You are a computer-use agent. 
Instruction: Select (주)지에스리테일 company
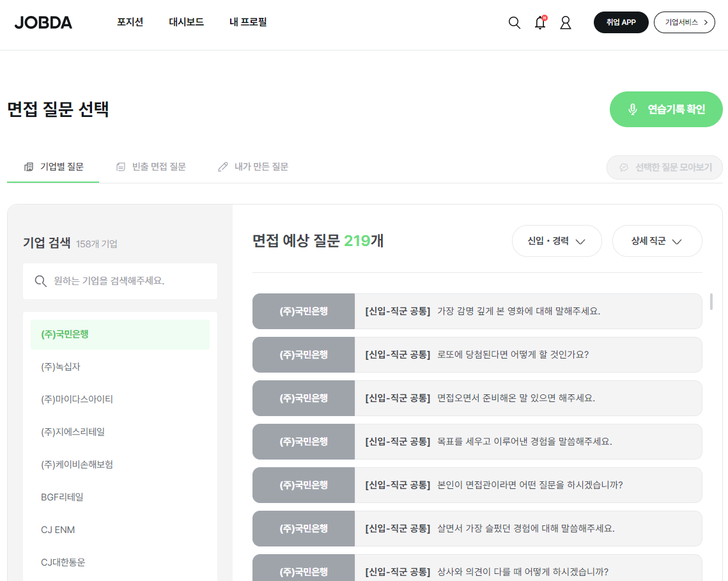pos(120,432)
